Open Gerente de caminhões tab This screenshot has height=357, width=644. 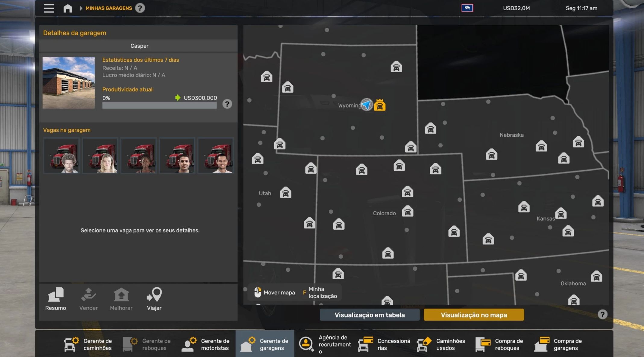88,344
